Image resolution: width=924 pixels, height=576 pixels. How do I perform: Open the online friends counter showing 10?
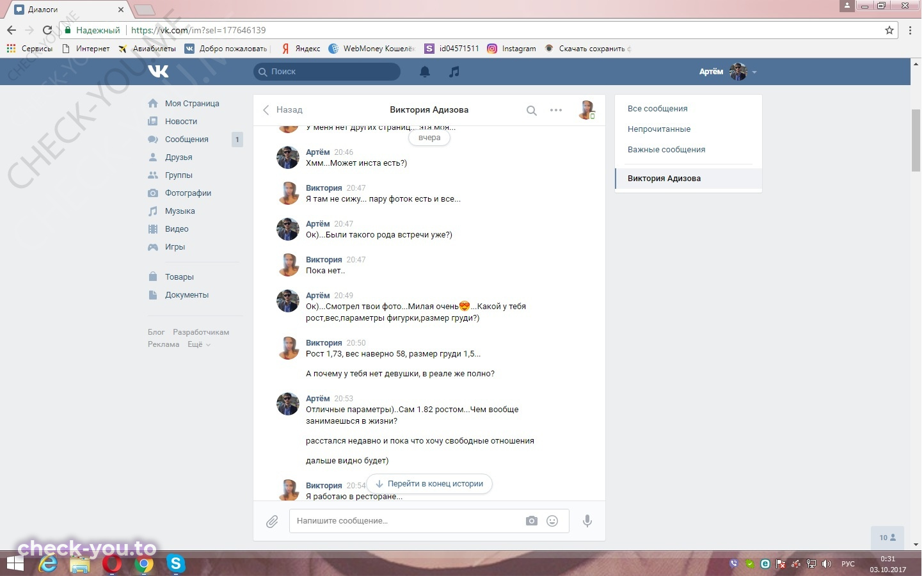point(888,538)
